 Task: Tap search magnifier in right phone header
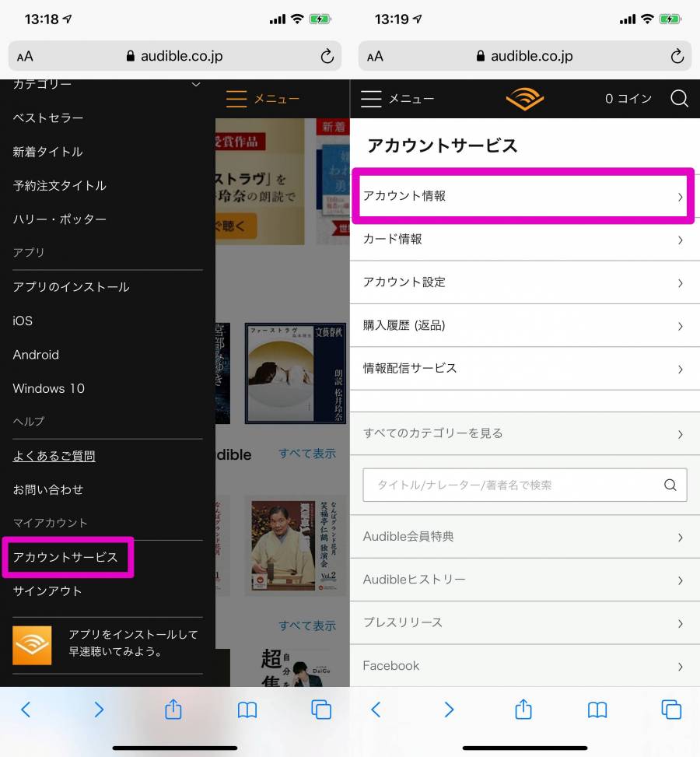pyautogui.click(x=679, y=99)
